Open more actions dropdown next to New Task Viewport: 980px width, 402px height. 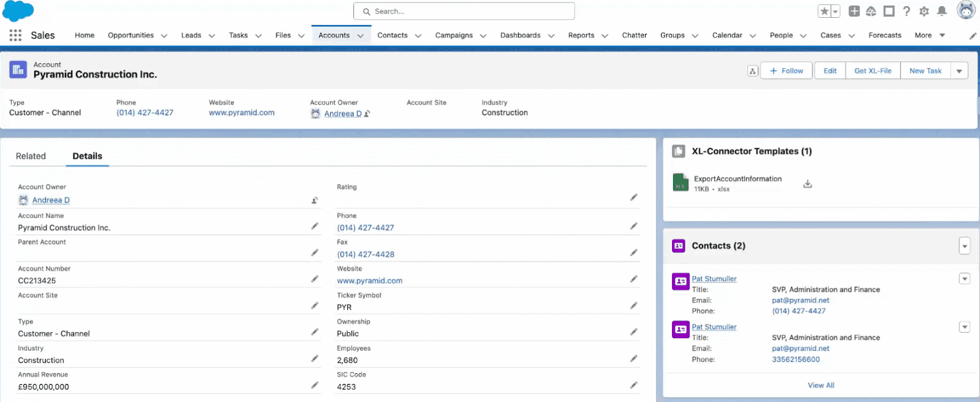click(959, 71)
